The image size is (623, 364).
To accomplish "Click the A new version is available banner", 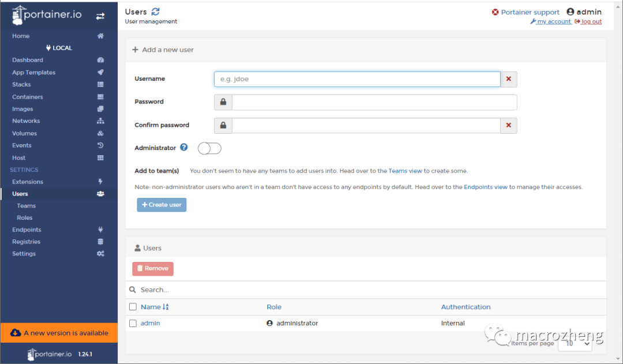I will point(59,333).
